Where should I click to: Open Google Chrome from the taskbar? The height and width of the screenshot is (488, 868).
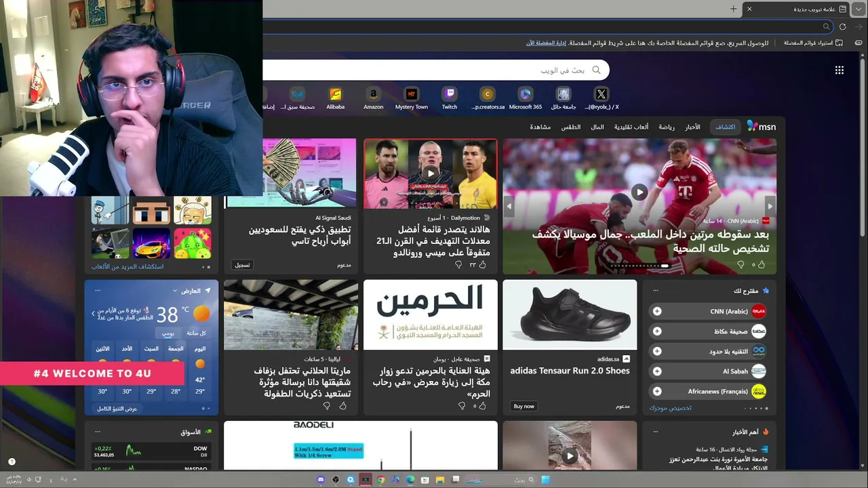(x=380, y=480)
